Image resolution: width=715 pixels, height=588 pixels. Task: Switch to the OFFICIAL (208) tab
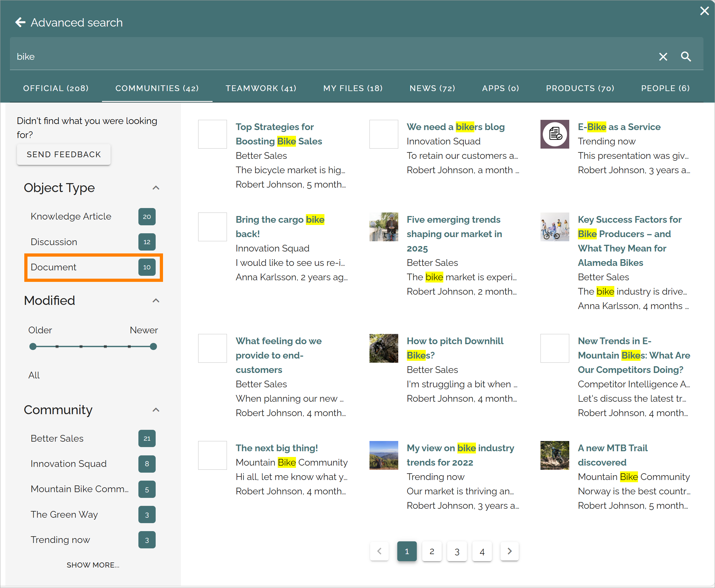coord(56,88)
